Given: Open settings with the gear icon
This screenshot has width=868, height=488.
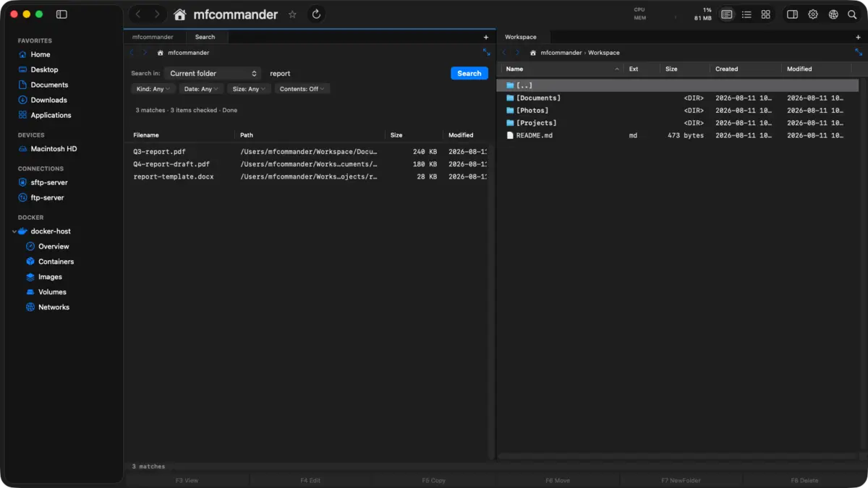Looking at the screenshot, I should coord(813,14).
